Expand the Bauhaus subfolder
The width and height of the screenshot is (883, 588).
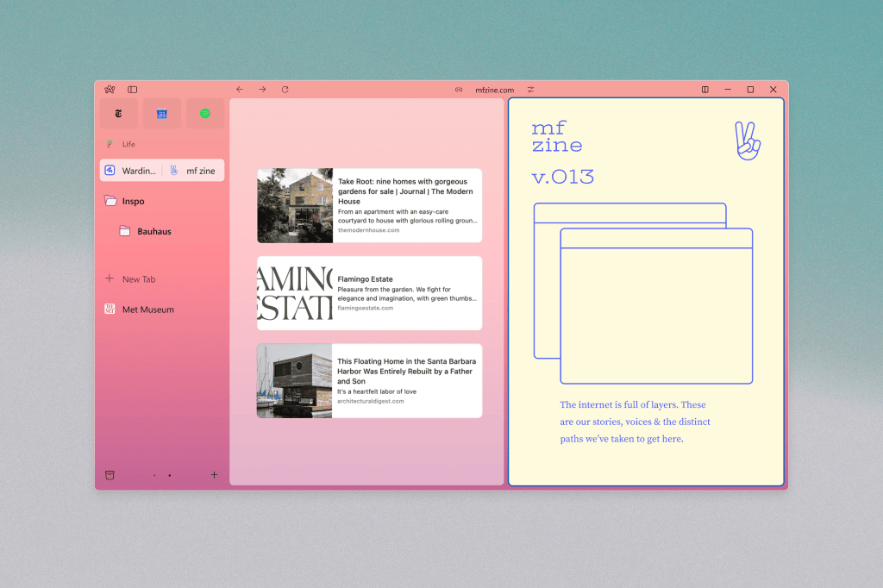point(153,231)
